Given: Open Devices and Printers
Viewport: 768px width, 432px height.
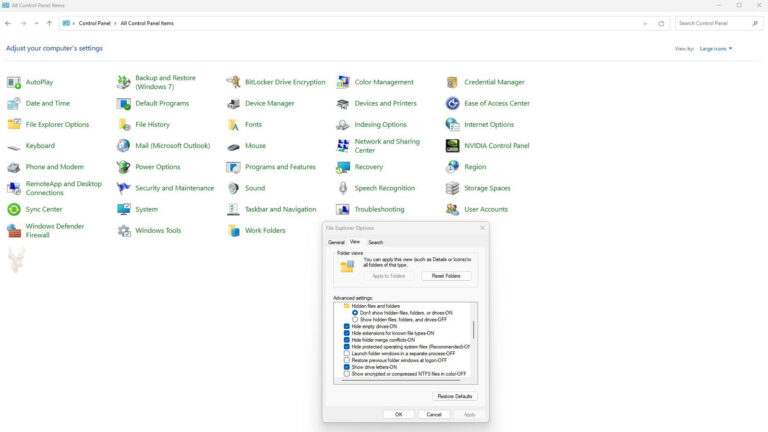Looking at the screenshot, I should pyautogui.click(x=376, y=103).
